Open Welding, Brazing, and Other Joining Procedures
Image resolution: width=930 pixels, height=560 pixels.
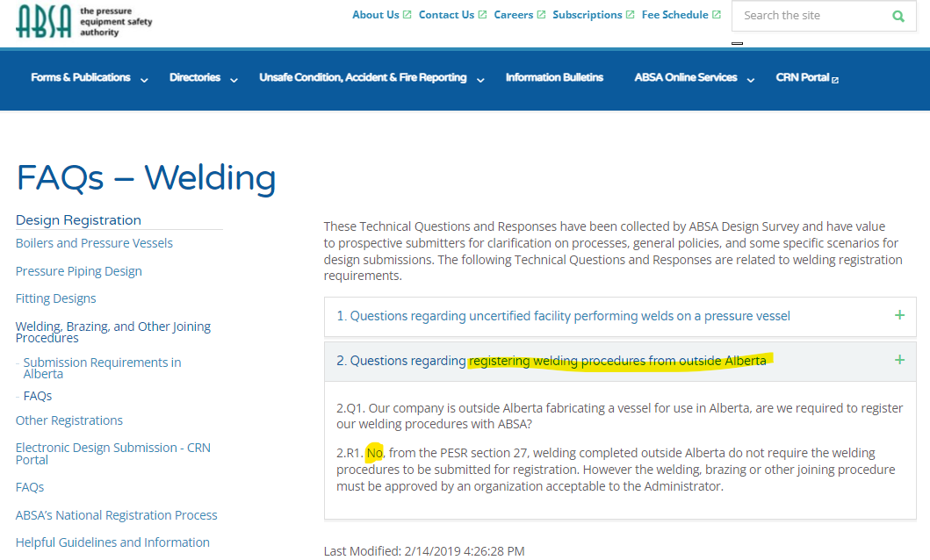click(112, 332)
